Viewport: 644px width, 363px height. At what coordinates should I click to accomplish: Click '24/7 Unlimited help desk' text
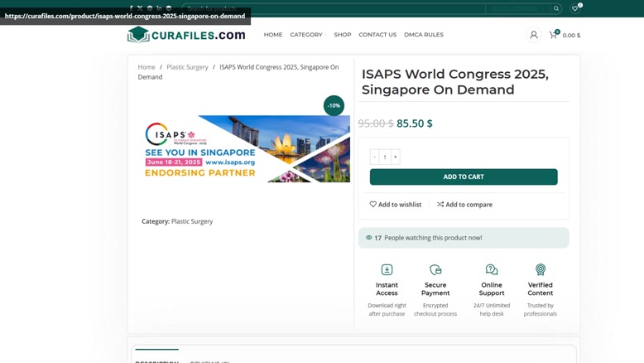492,310
